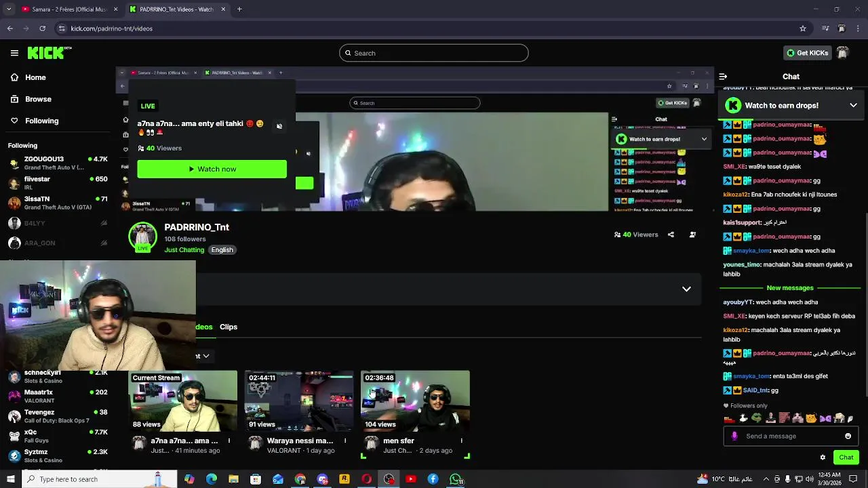Viewport: 868px width, 488px height.
Task: Open Browse in the sidebar
Action: pyautogui.click(x=31, y=99)
